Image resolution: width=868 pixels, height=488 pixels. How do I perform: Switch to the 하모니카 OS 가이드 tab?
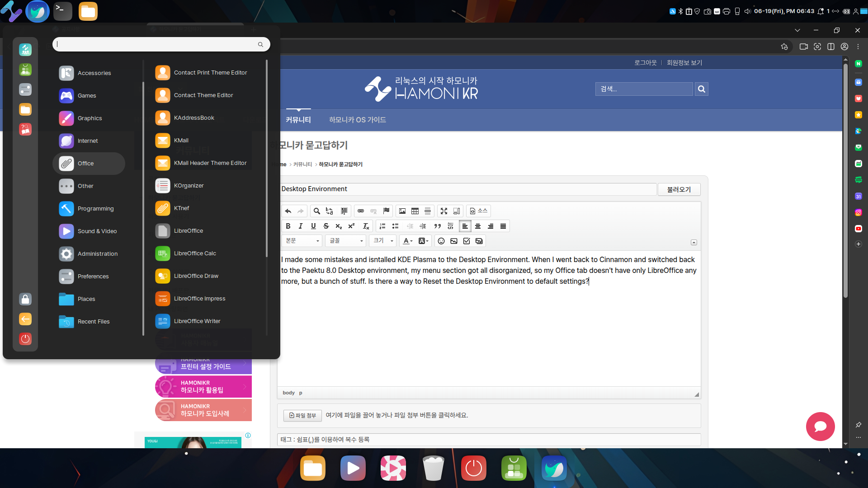(358, 120)
